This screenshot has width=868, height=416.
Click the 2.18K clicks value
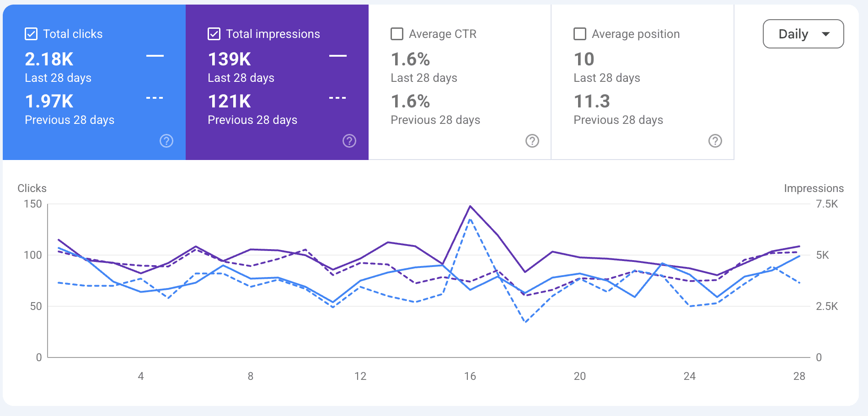coord(49,59)
